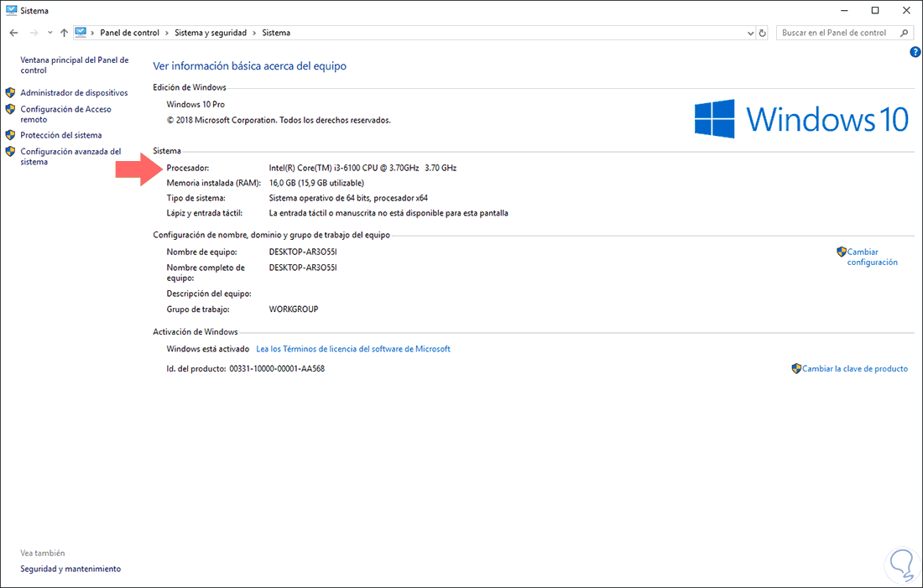The image size is (923, 588).
Task: Open Seguridad y mantenimiento link
Action: pyautogui.click(x=70, y=569)
